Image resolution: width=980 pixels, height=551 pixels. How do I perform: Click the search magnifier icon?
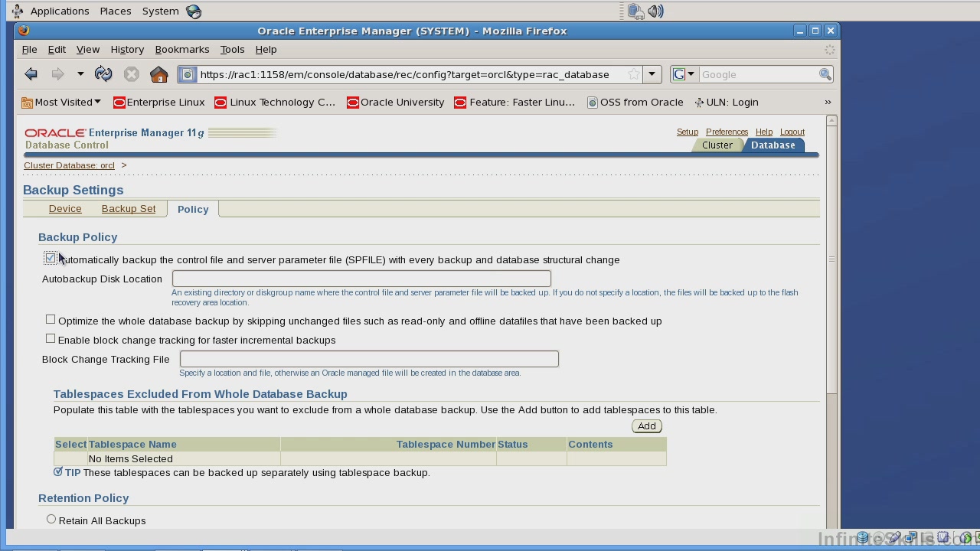click(825, 74)
